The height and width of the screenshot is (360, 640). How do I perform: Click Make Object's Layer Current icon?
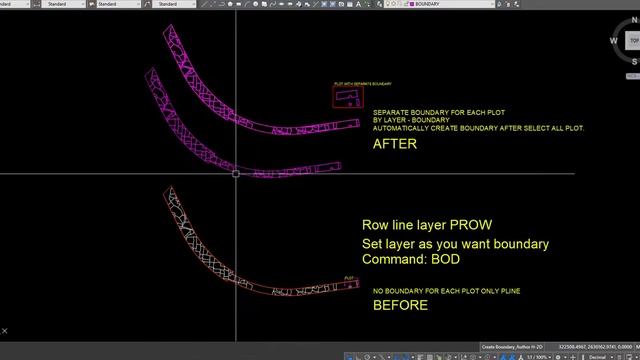[x=499, y=4]
